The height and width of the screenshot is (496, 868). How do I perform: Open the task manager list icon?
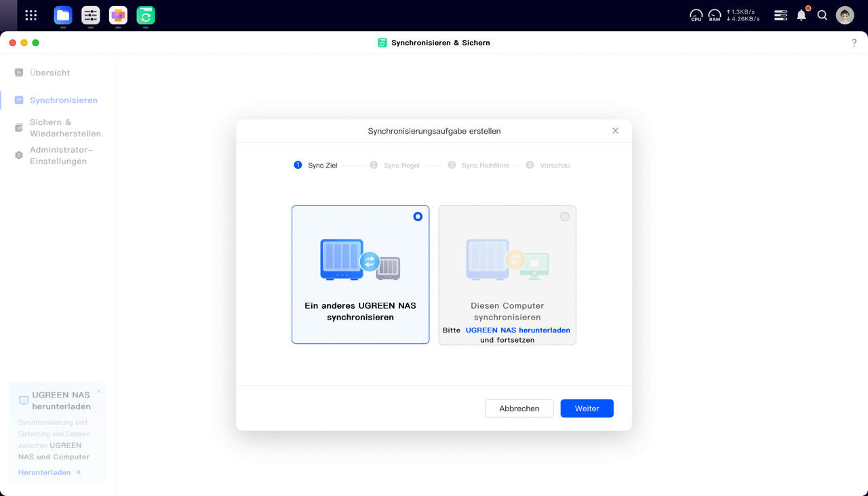781,15
